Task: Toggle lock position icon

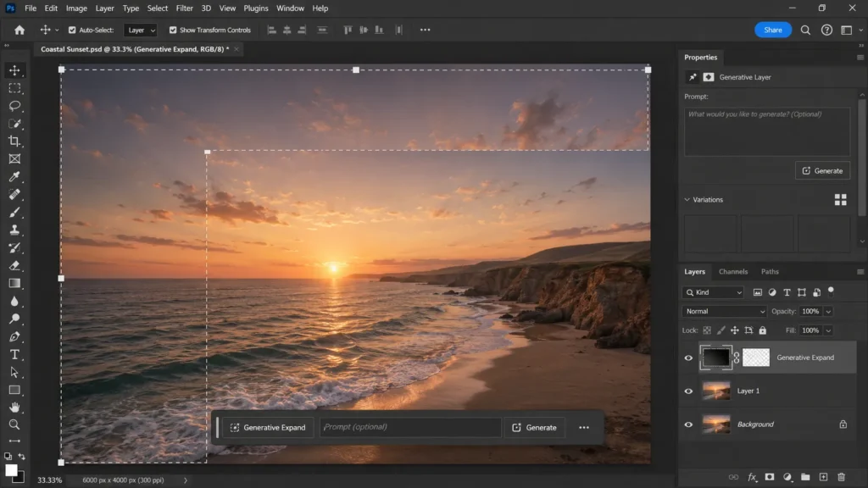Action: (735, 330)
